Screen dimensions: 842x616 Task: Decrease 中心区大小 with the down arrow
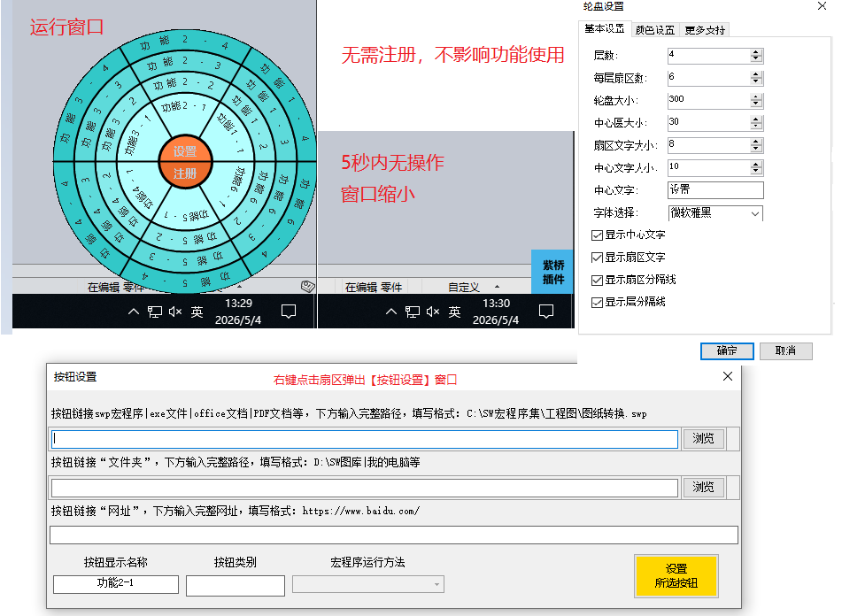[757, 126]
